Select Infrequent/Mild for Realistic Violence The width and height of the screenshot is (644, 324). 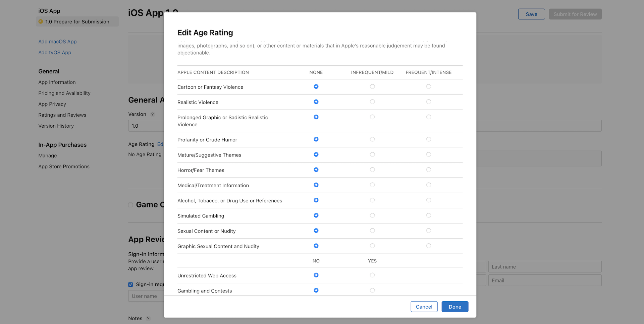coord(372,102)
